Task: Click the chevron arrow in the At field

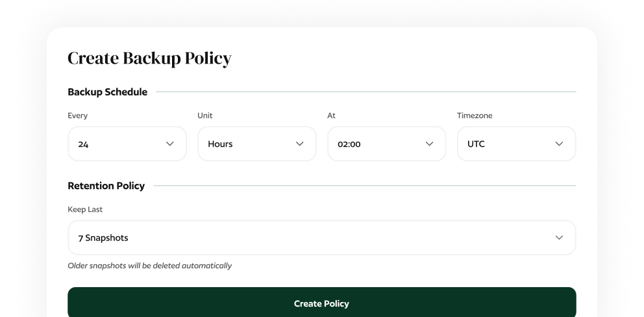Action: (x=429, y=144)
